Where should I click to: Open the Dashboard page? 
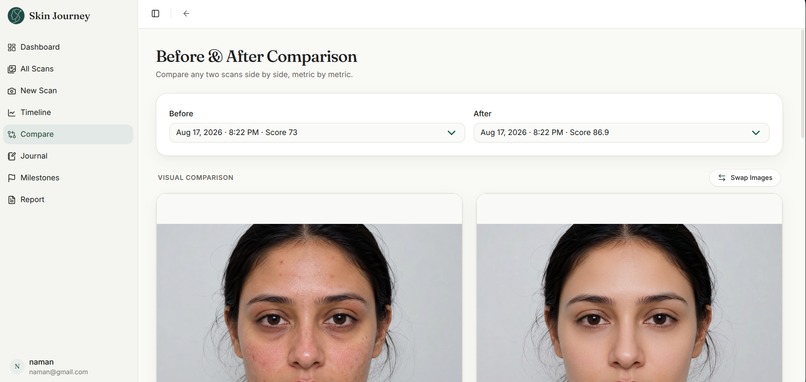click(x=68, y=47)
